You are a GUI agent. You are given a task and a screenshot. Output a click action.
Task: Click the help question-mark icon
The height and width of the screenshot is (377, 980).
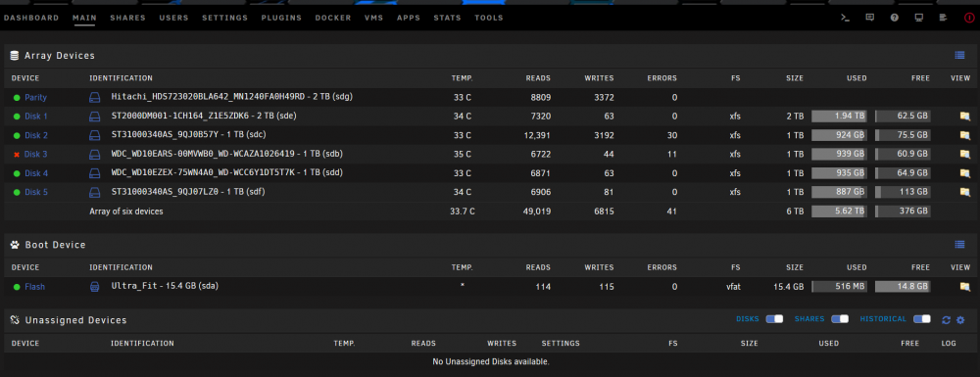(x=895, y=18)
